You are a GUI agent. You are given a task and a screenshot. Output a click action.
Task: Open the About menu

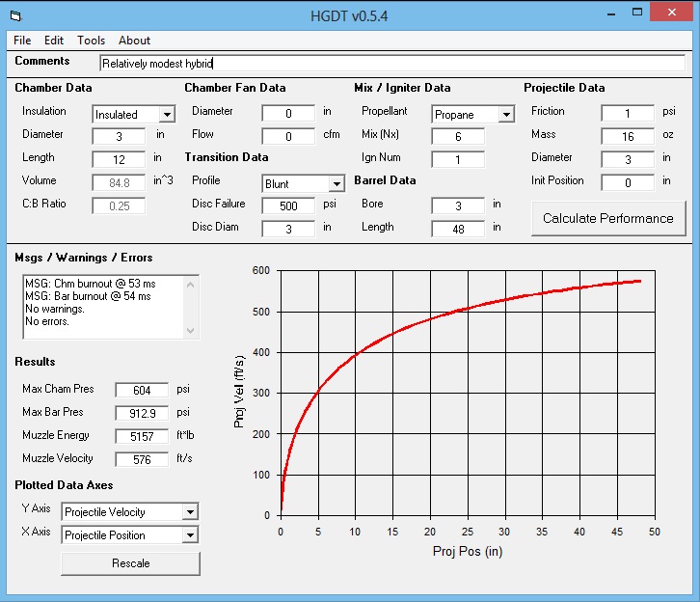(134, 41)
